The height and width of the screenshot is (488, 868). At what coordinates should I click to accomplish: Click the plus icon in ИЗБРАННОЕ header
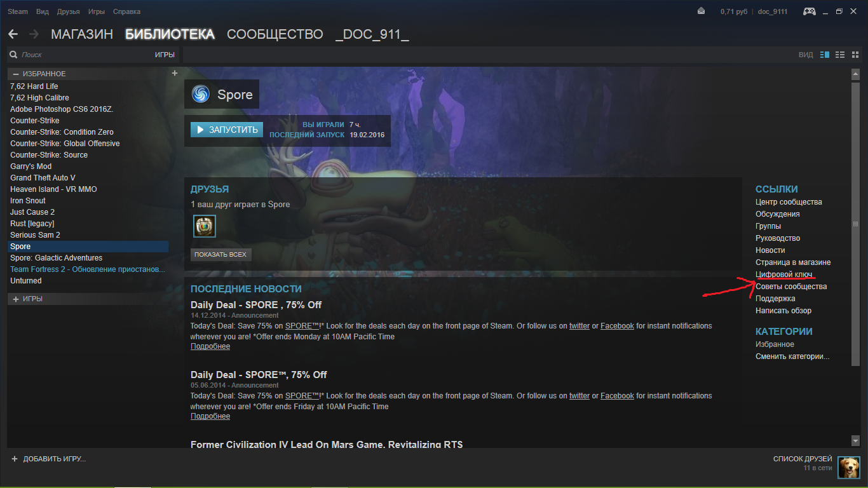(x=175, y=73)
